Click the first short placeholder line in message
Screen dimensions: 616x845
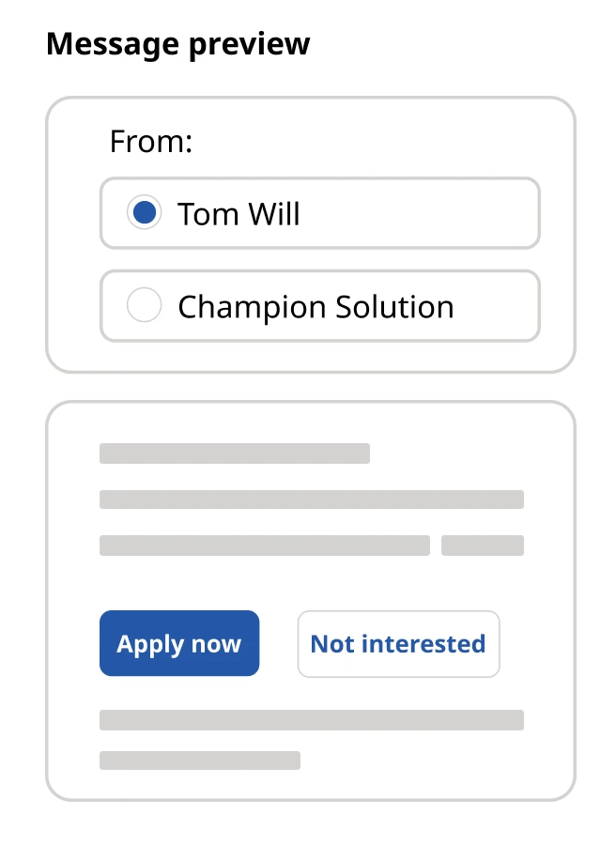(x=235, y=453)
